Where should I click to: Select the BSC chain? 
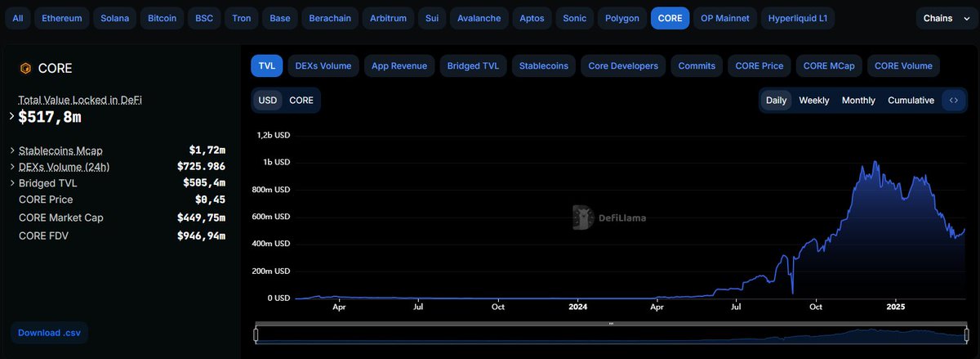point(203,18)
